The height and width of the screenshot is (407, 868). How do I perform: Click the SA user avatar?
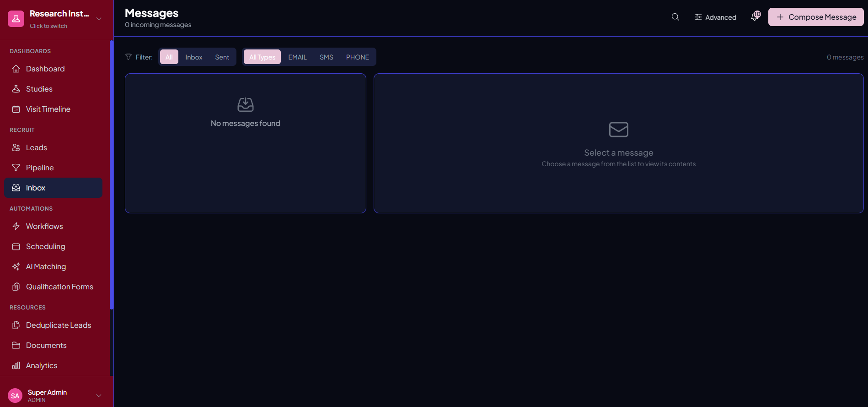click(x=15, y=396)
